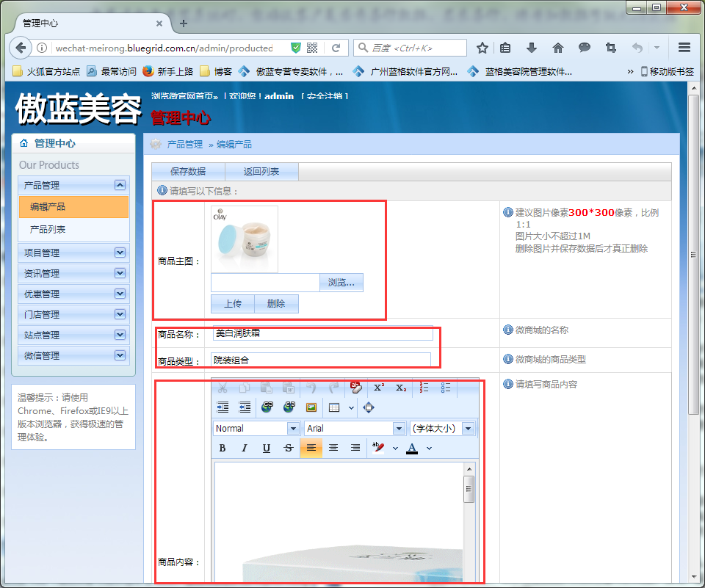Toggle underline formatting in the editor
Screen dimensions: 705x588
click(266, 448)
